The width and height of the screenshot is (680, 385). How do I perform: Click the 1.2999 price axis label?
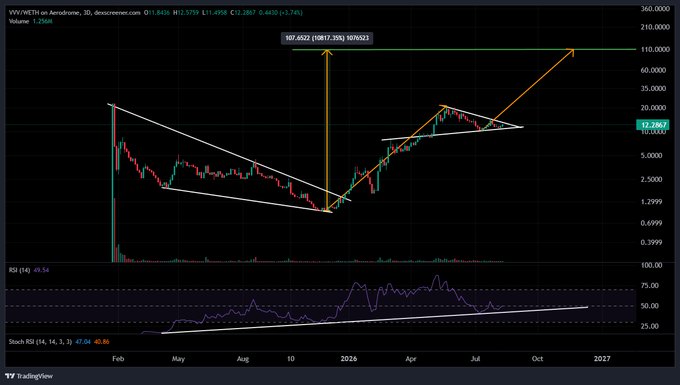coord(651,202)
